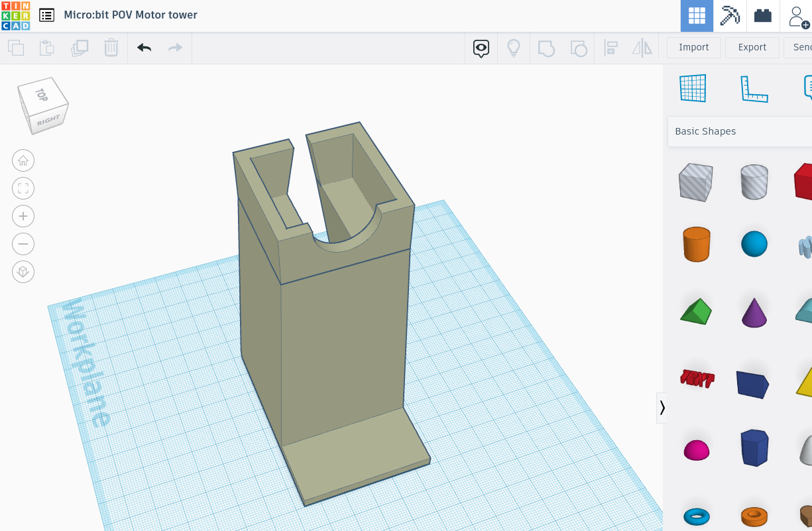Image resolution: width=812 pixels, height=531 pixels.
Task: Click the Tinkercad logo
Action: coord(15,15)
